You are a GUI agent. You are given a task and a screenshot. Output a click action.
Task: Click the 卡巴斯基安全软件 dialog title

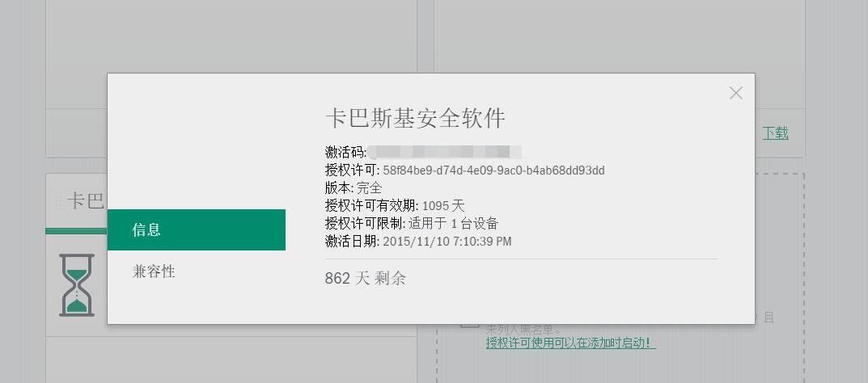coord(415,118)
